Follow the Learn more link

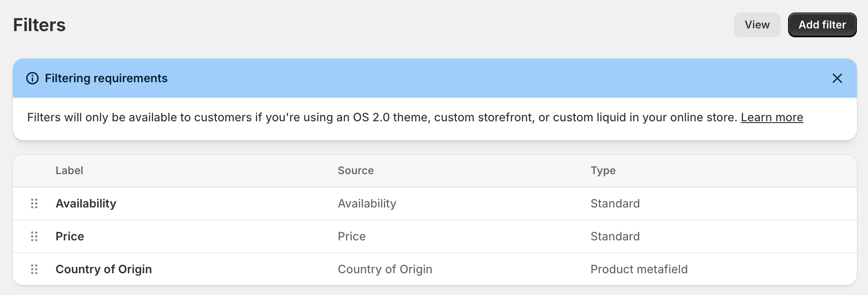click(772, 117)
